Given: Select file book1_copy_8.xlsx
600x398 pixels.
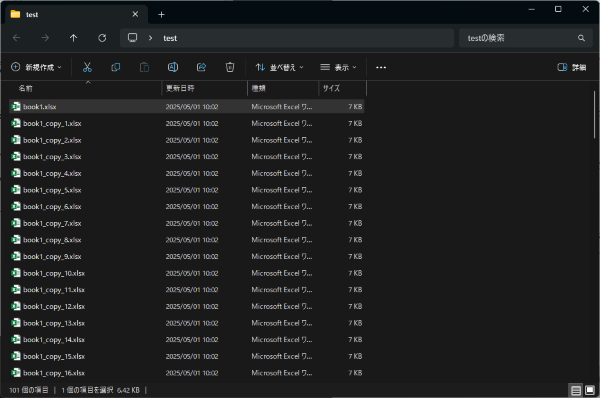Looking at the screenshot, I should coord(187,240).
